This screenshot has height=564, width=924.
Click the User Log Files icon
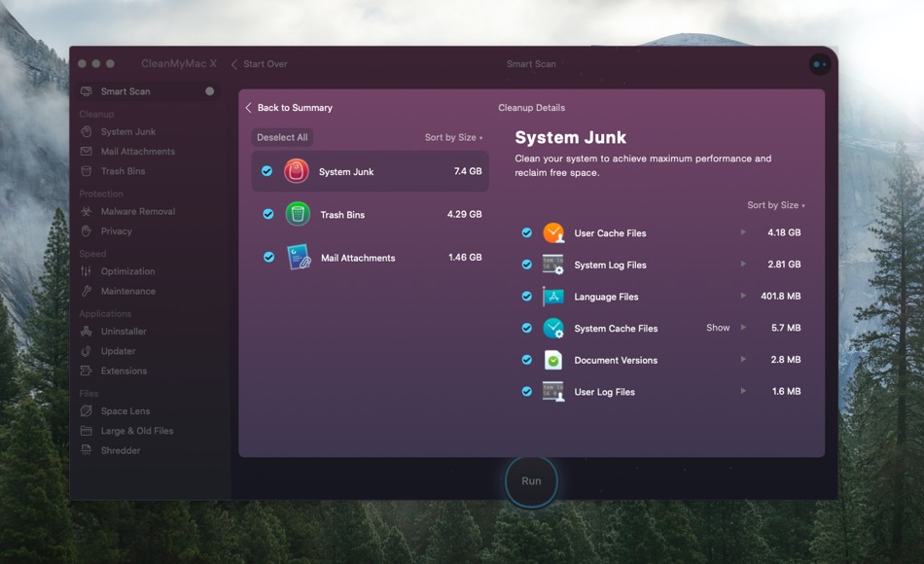(x=553, y=392)
